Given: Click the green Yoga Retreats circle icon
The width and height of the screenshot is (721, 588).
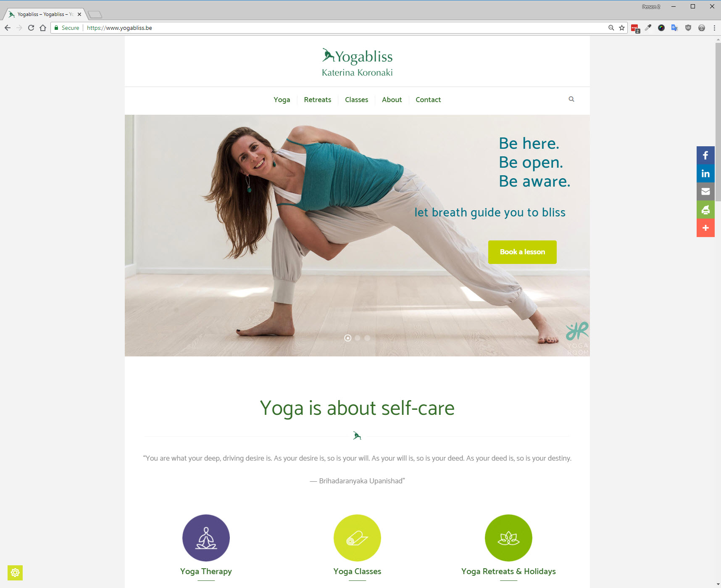Looking at the screenshot, I should click(508, 538).
